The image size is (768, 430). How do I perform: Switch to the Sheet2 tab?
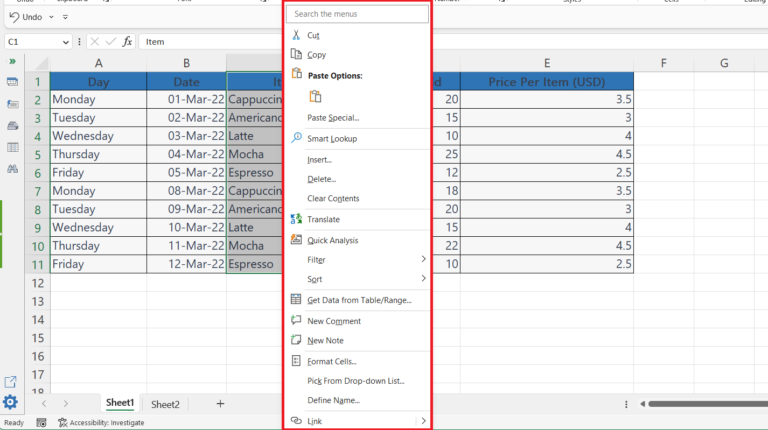pyautogui.click(x=165, y=404)
